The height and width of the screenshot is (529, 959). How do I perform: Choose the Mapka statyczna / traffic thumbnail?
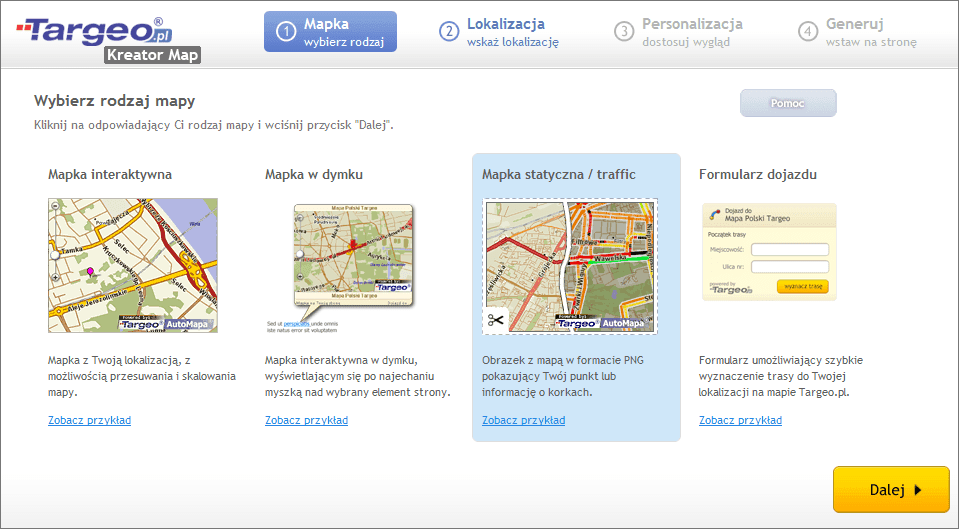click(569, 266)
